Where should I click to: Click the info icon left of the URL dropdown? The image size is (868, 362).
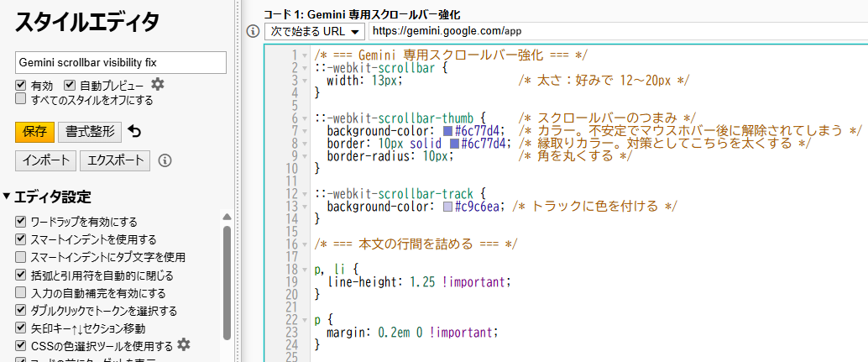(252, 31)
